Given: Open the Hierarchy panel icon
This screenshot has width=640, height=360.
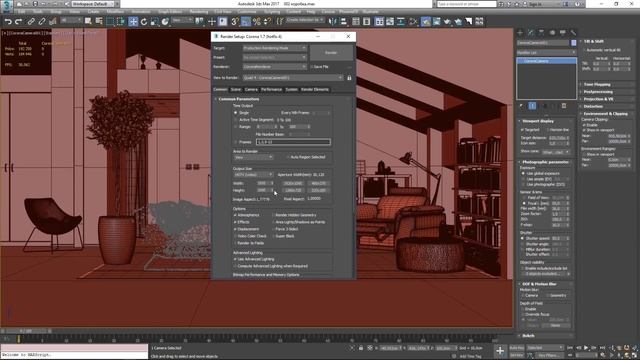Looking at the screenshot, I should pos(541,32).
